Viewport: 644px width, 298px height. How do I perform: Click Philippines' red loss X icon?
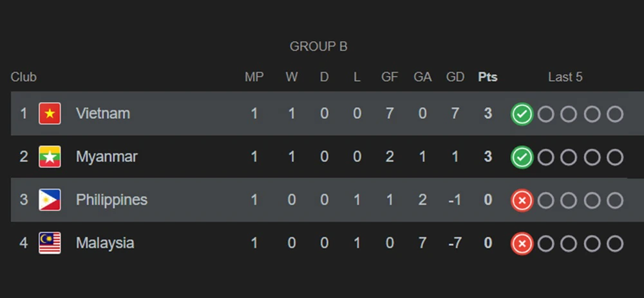tap(522, 201)
